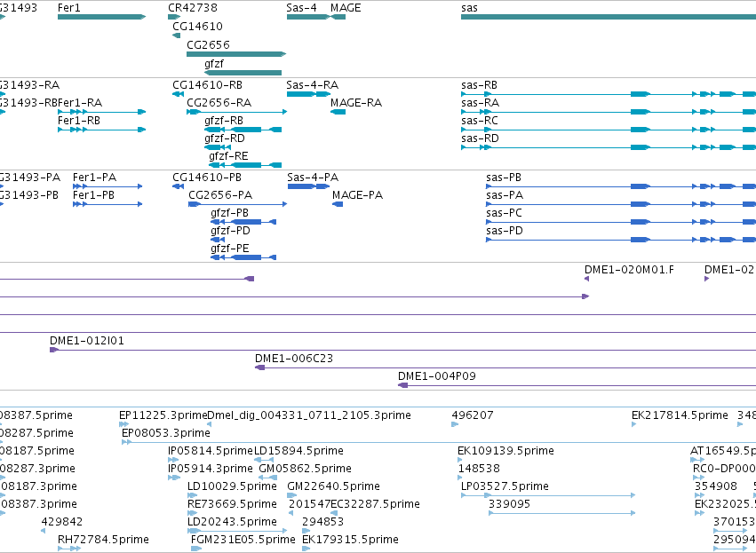
Task: Select the gfzf-RB transcript label
Action: (224, 121)
